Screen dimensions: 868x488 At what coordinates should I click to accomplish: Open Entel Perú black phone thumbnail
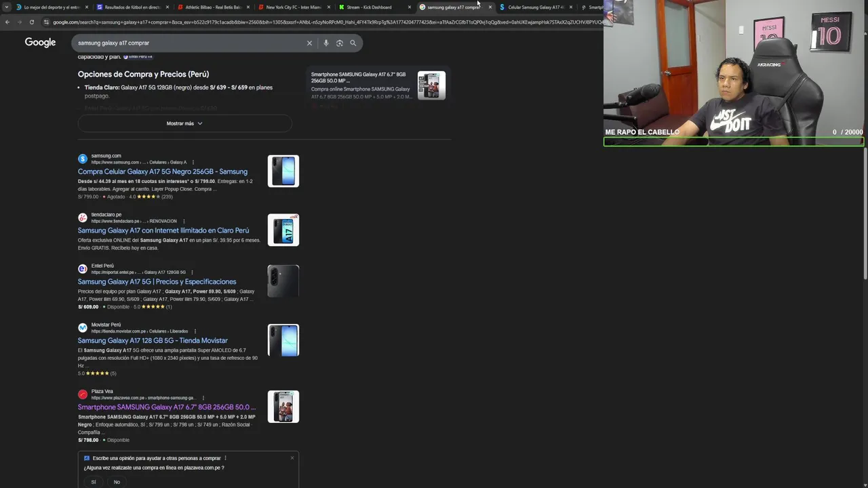click(x=283, y=281)
